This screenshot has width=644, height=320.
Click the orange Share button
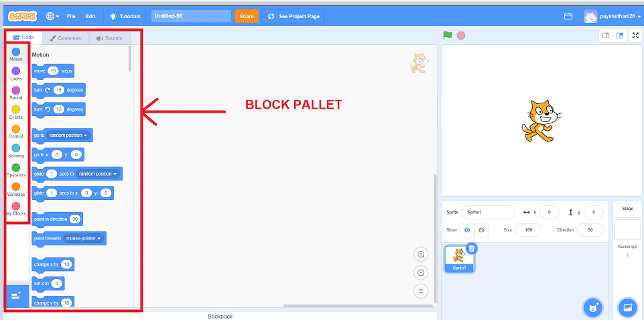(246, 16)
